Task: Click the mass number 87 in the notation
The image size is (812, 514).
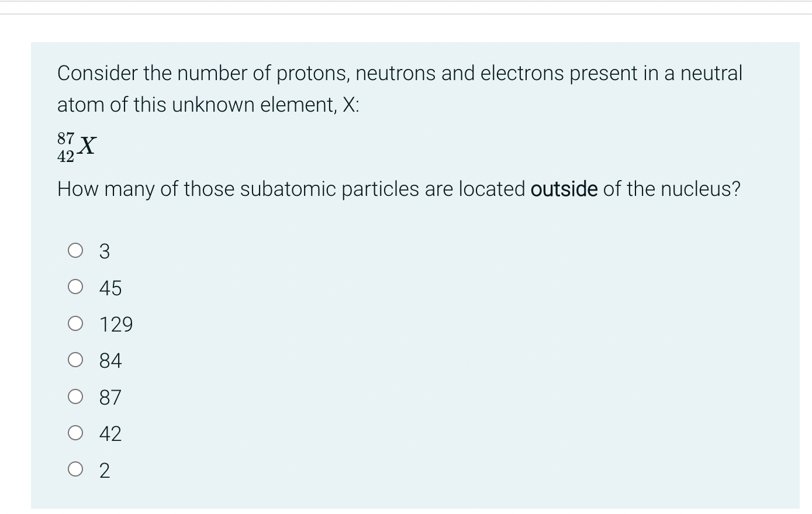Action: click(x=65, y=138)
